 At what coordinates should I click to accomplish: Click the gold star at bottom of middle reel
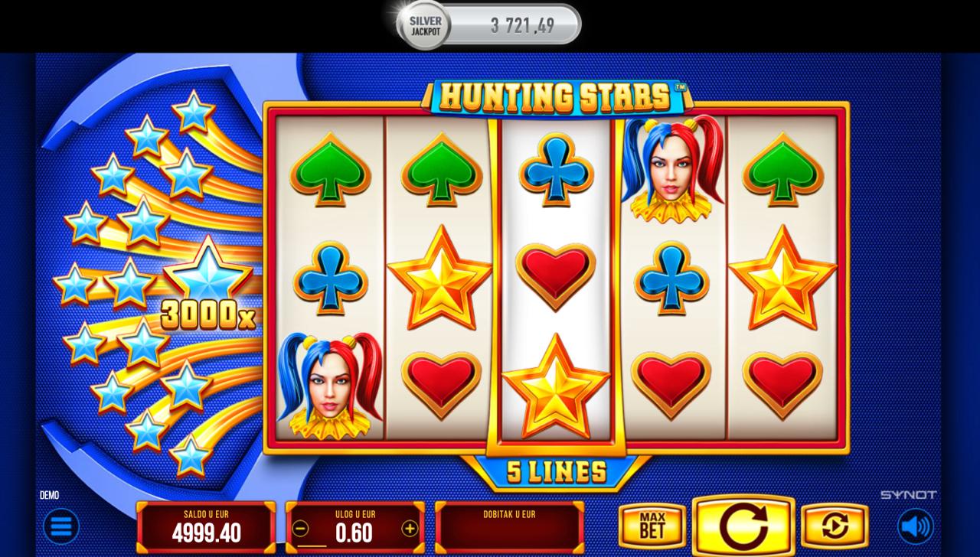[x=556, y=386]
